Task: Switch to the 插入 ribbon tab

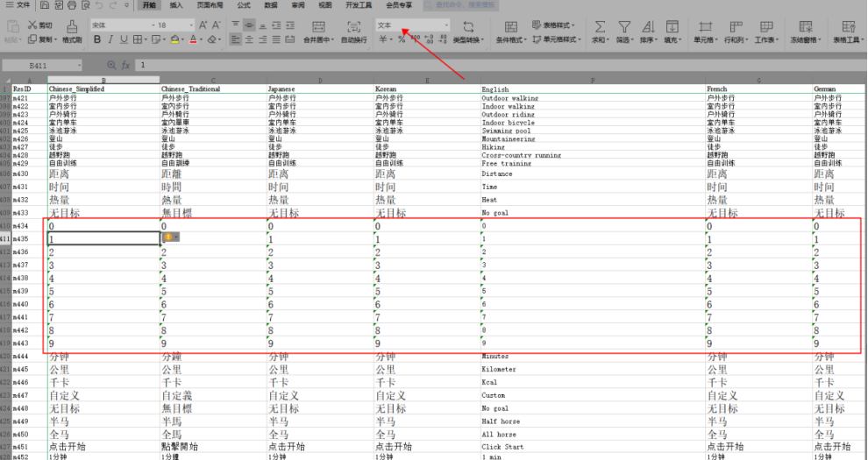Action: (x=176, y=5)
